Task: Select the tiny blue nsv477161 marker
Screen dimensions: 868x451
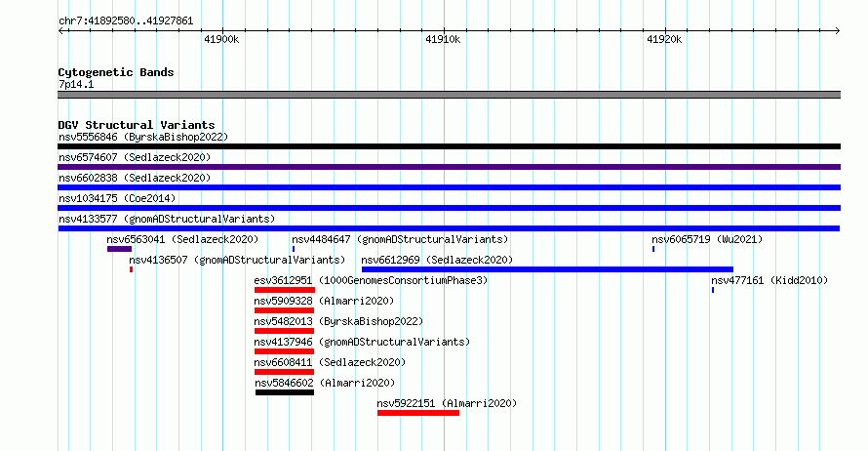Action: pyautogui.click(x=713, y=290)
